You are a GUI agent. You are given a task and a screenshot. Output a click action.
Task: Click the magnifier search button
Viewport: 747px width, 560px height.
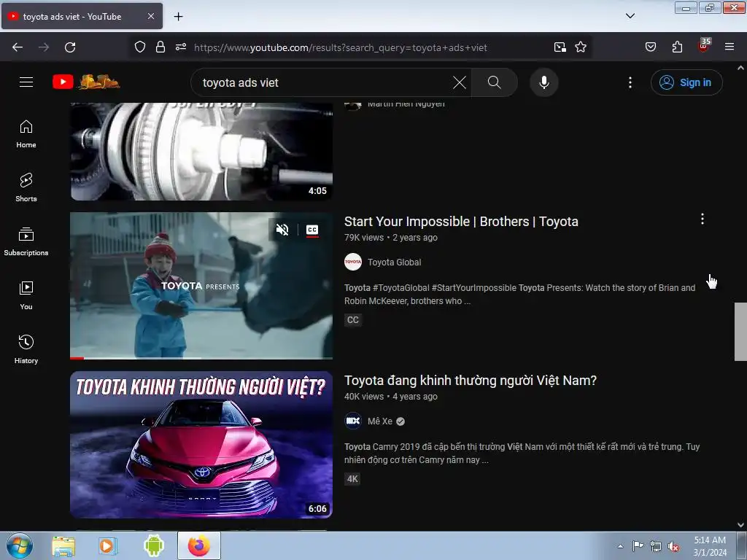coord(494,82)
